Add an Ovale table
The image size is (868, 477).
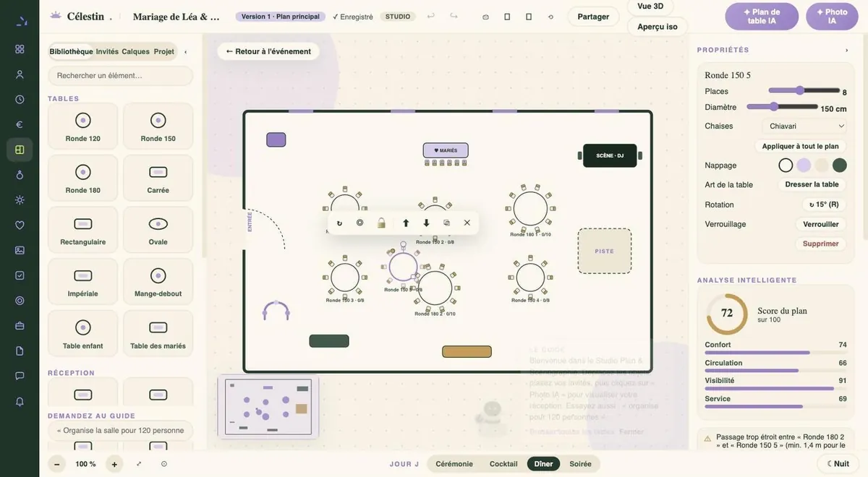[x=158, y=230]
